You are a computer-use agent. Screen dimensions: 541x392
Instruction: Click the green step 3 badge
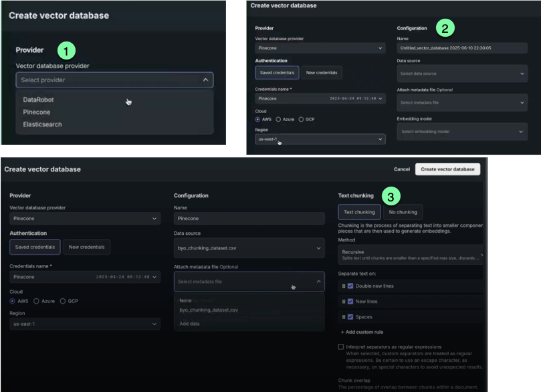391,196
